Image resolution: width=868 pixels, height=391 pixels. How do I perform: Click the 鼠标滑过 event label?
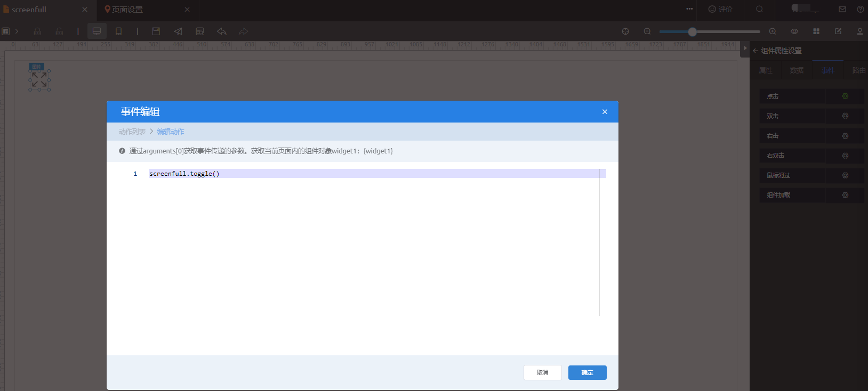[x=778, y=175]
